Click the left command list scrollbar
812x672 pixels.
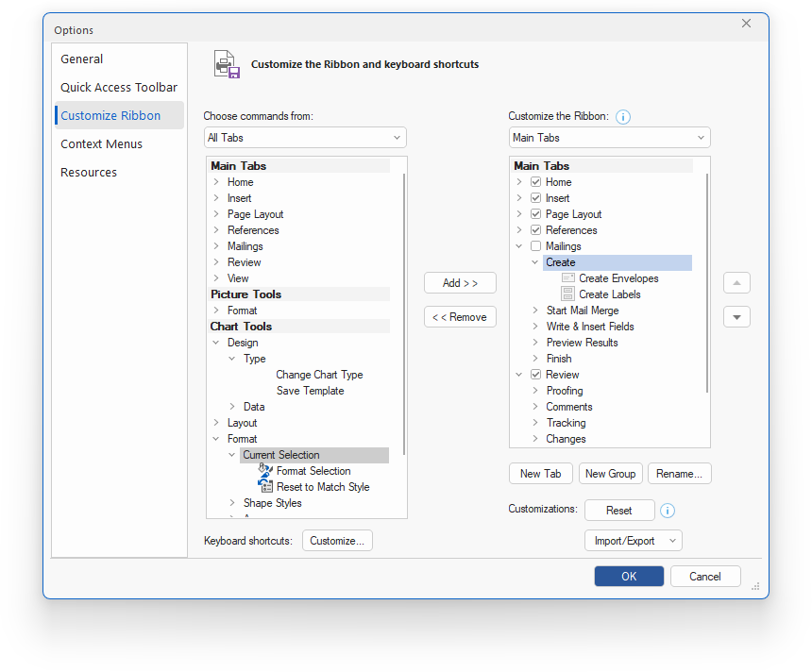(404, 311)
